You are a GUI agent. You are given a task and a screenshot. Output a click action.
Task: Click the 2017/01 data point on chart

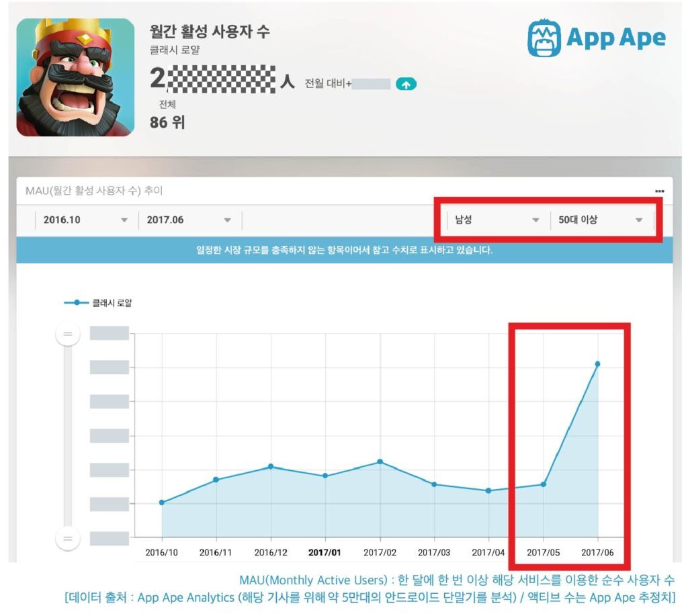[x=325, y=476]
